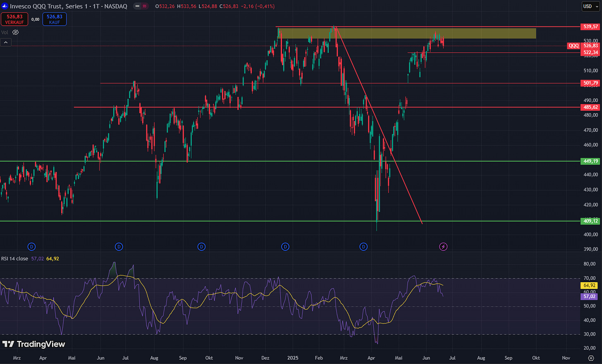Click RSI legend value 64,92

point(53,259)
